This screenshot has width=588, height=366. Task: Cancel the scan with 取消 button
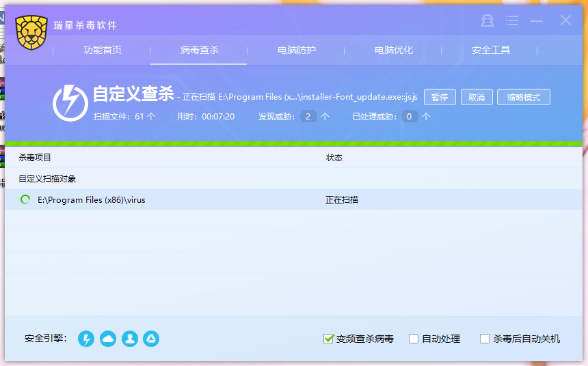(477, 97)
